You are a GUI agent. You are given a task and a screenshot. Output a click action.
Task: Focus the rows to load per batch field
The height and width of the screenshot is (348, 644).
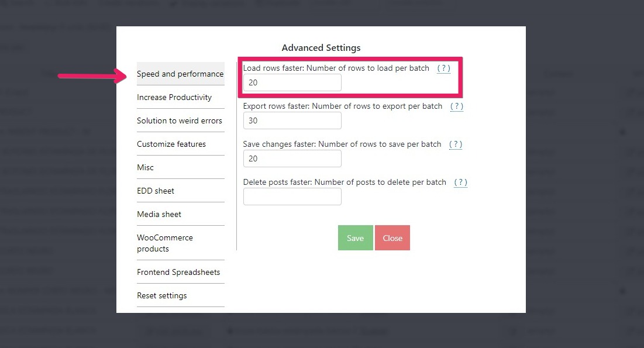292,83
